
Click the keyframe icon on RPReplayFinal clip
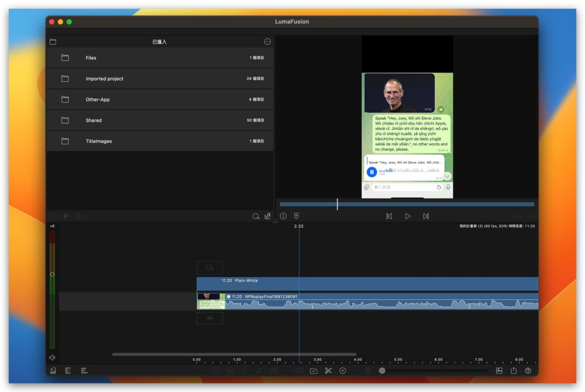229,296
